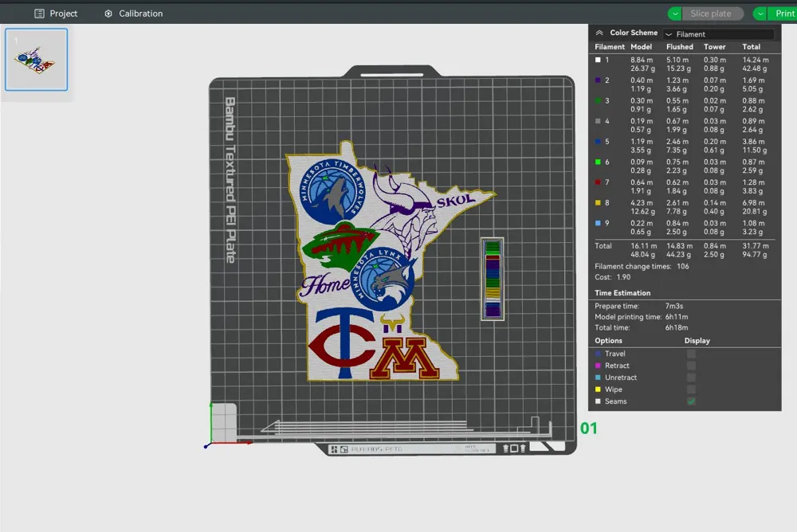Toggle Wipe display checkbox

[x=691, y=389]
